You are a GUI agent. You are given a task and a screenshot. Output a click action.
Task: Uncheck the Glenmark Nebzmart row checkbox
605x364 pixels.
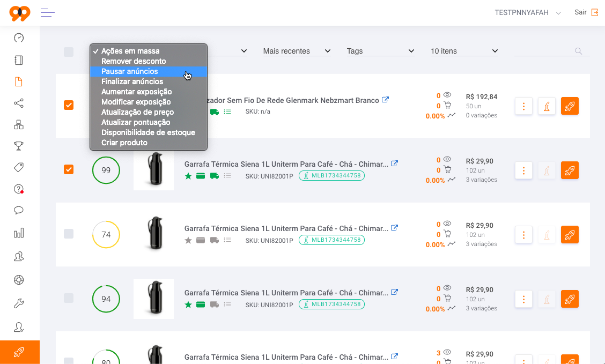click(69, 105)
